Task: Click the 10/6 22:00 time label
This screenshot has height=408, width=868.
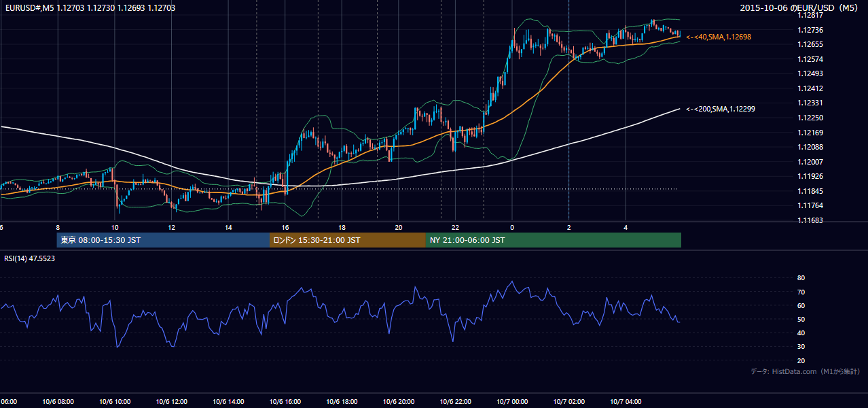Action: pos(455,402)
